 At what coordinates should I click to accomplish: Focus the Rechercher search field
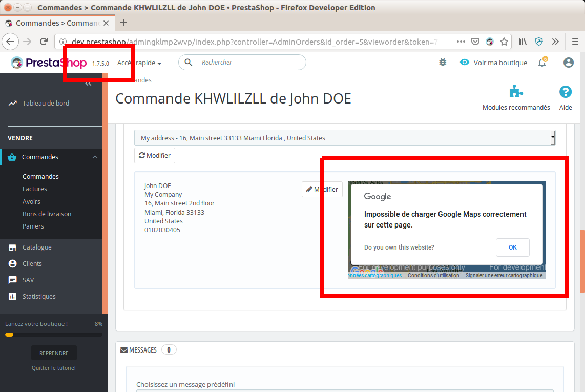coord(242,63)
